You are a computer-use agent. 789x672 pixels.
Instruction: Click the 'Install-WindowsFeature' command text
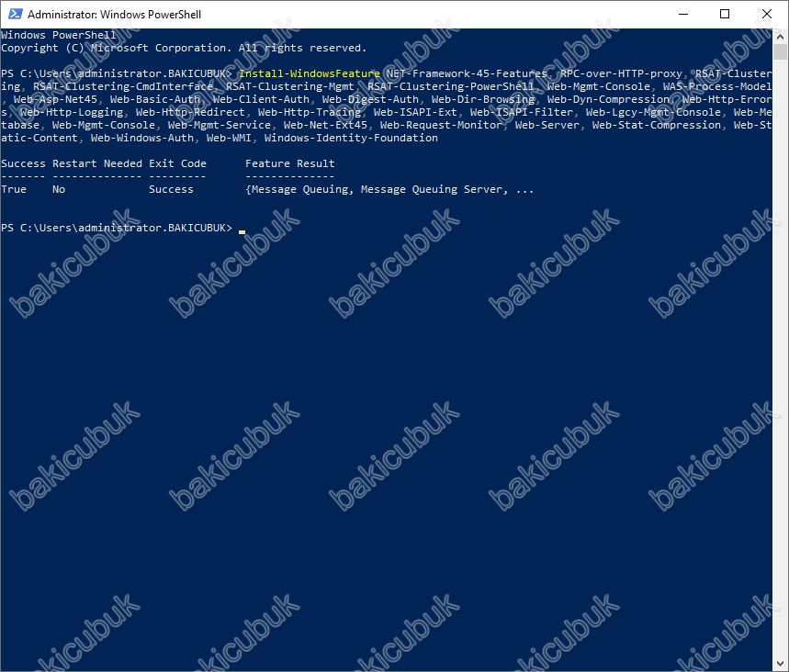[309, 73]
